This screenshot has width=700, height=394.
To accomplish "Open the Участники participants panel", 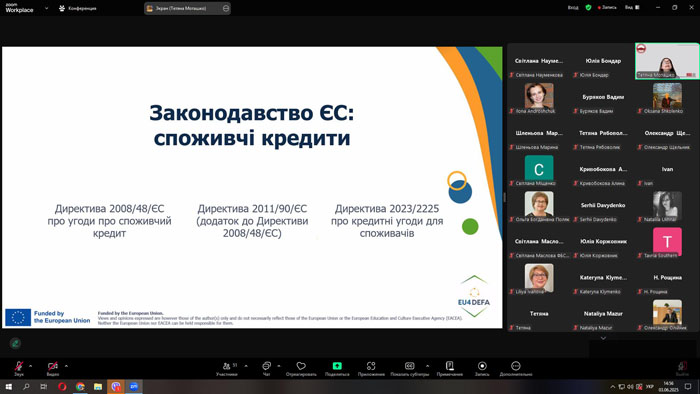I will [x=227, y=369].
